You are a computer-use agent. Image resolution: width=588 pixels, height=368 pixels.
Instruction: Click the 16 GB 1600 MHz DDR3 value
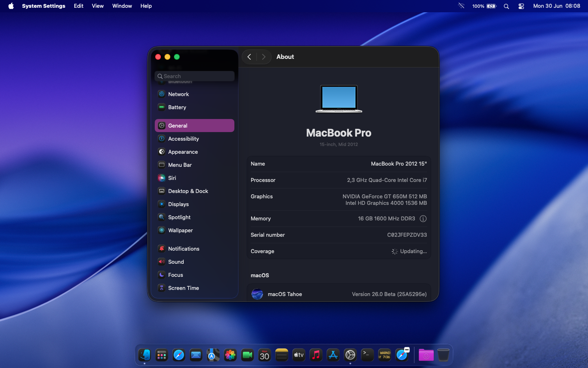tap(386, 219)
